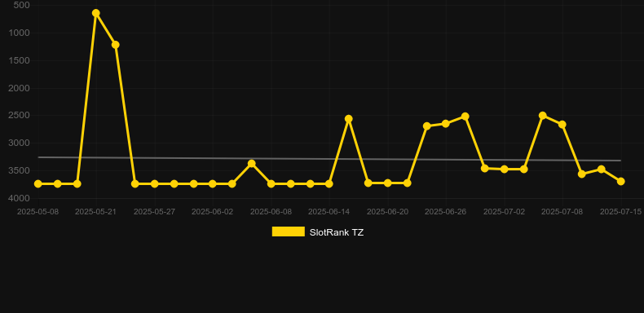Click the 1500 y-axis label

(x=20, y=60)
